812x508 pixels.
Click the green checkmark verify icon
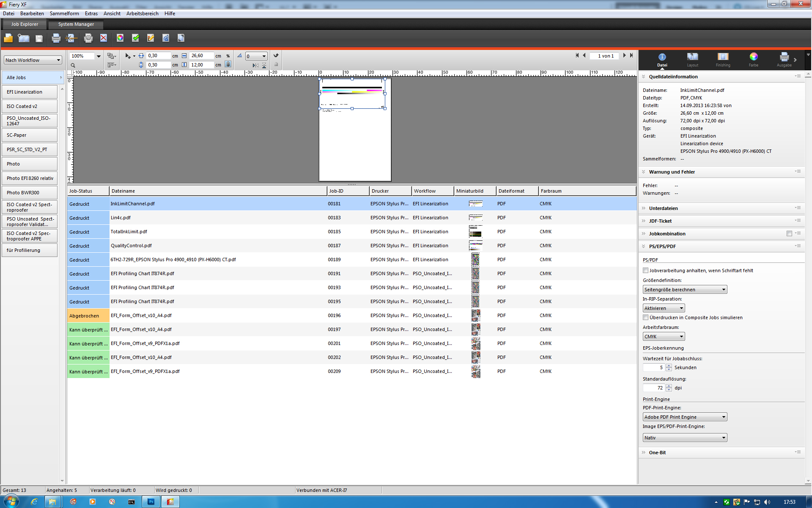[135, 38]
